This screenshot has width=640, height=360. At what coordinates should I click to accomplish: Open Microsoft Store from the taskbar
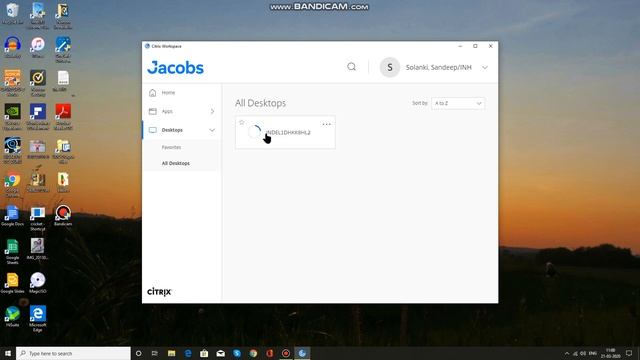click(204, 353)
